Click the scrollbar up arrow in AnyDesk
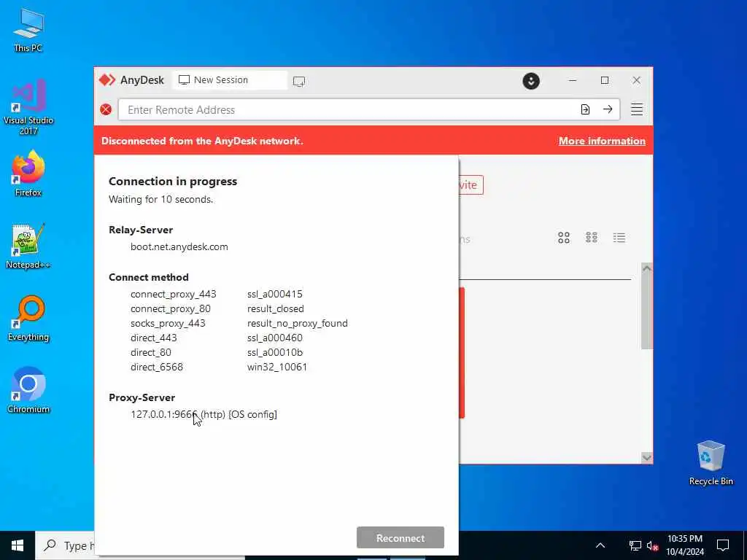The width and height of the screenshot is (747, 560). [x=646, y=268]
